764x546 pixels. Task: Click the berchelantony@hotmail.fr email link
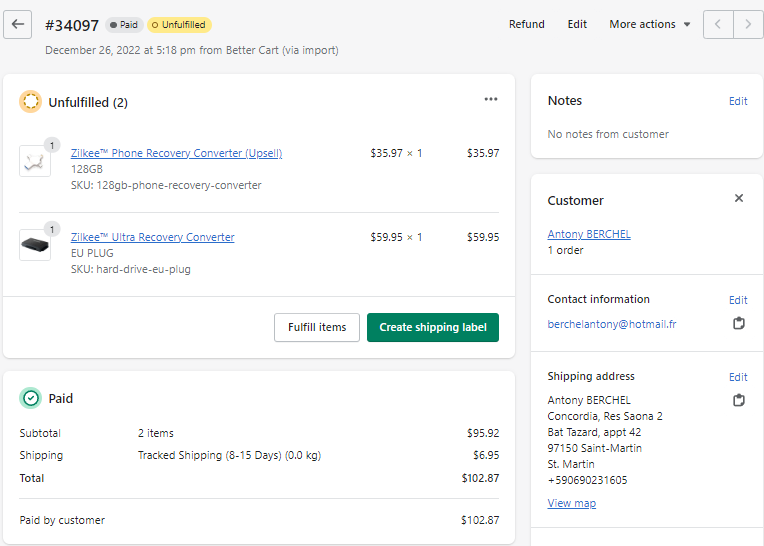tap(611, 324)
